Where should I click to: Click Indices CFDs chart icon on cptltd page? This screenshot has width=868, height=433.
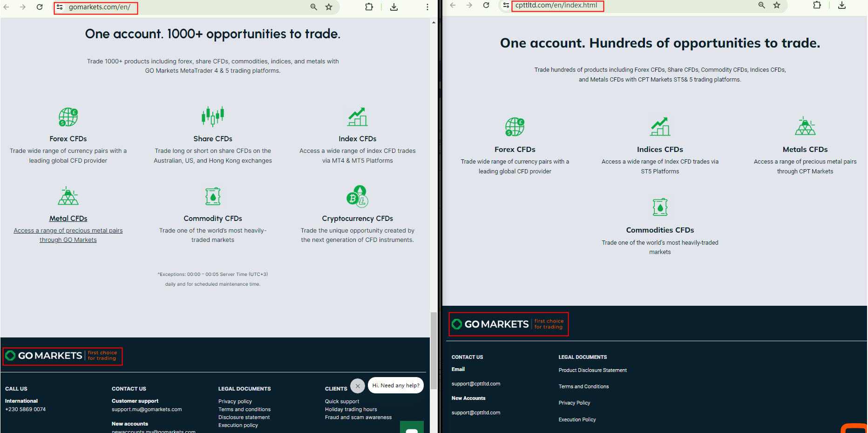660,127
